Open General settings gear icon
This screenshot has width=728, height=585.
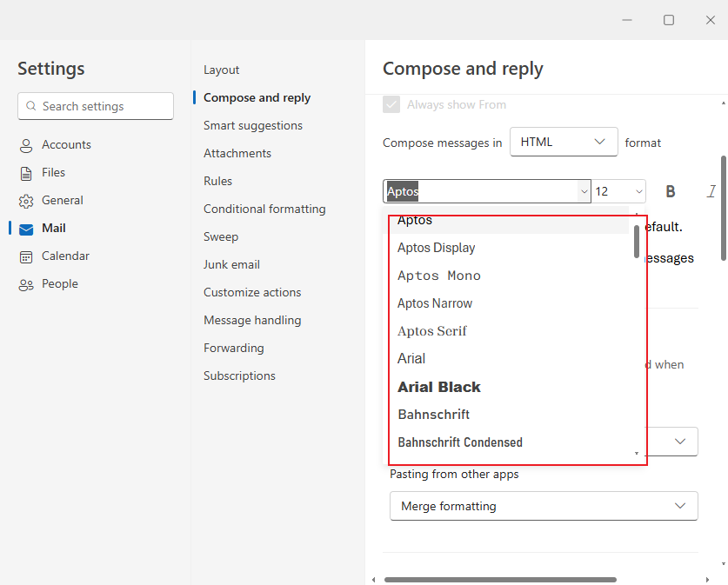click(x=26, y=201)
